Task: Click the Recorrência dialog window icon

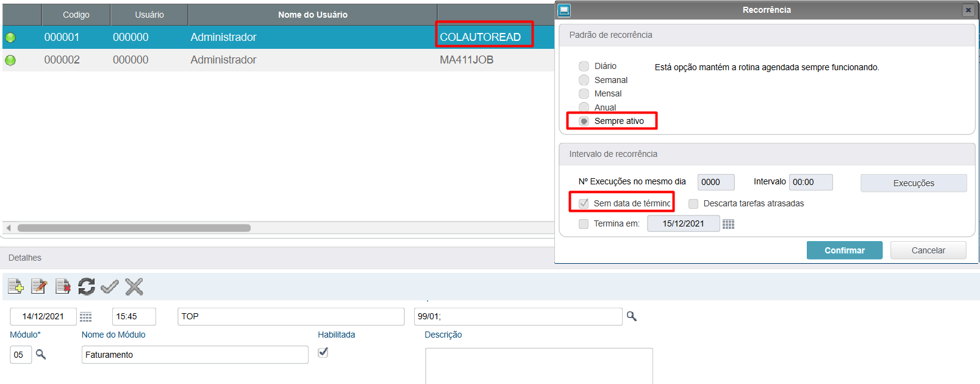Action: tap(564, 10)
